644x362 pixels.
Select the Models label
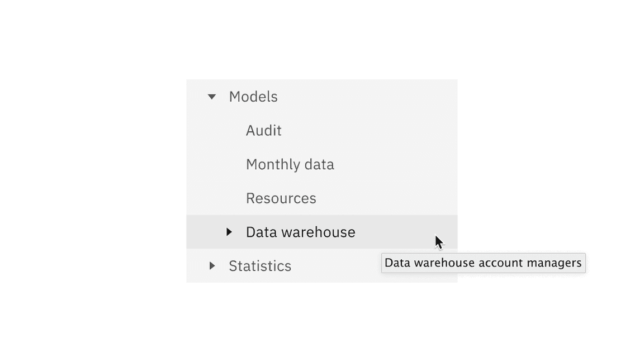pos(253,97)
